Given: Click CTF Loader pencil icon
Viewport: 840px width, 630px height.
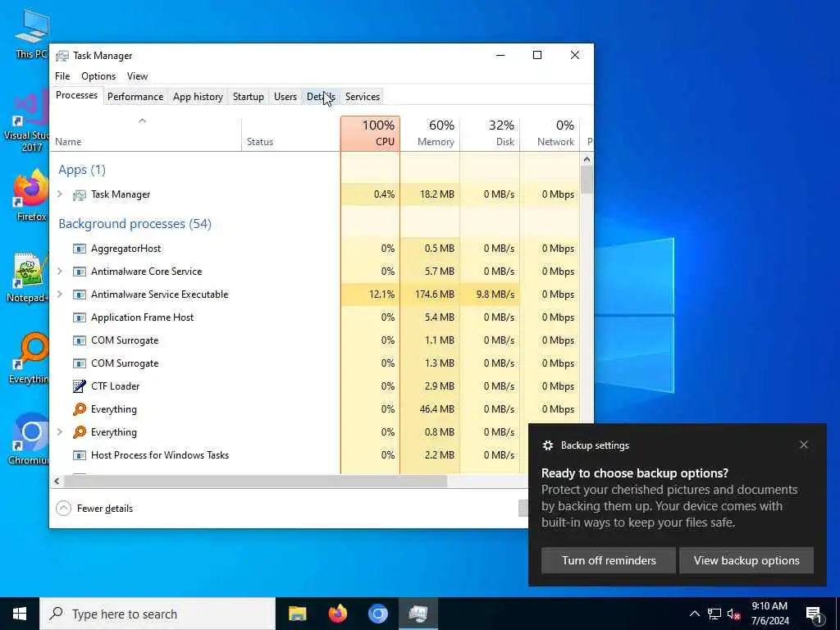Looking at the screenshot, I should point(80,386).
